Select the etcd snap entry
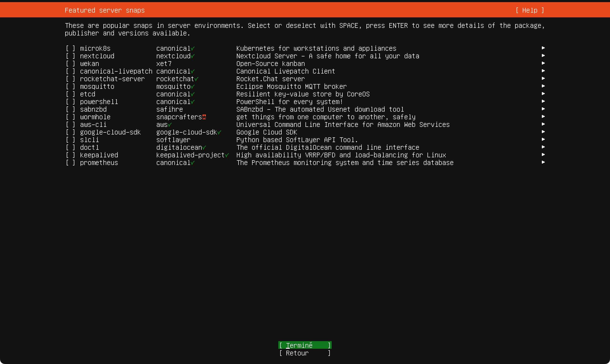610x364 pixels. pyautogui.click(x=88, y=94)
